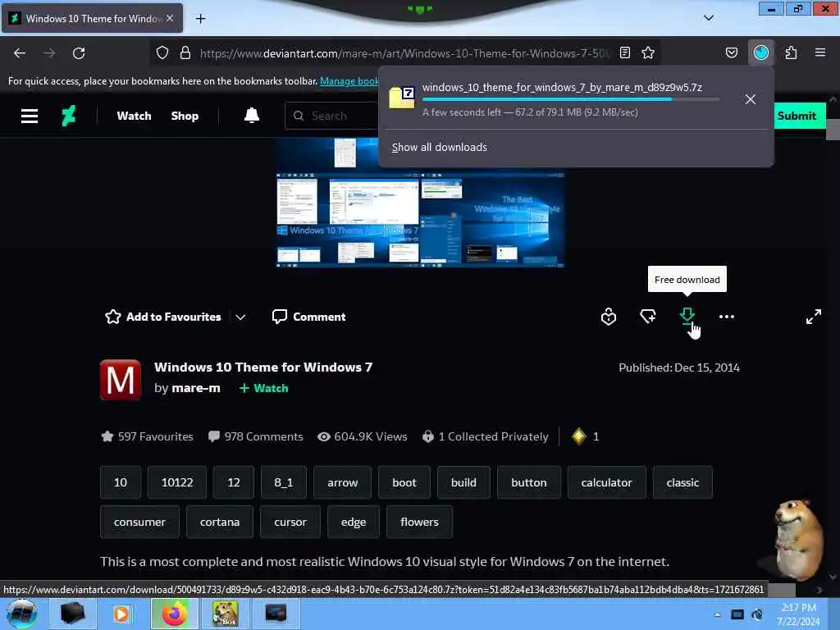Cancel the 7z file download
840x630 pixels.
pyautogui.click(x=751, y=99)
